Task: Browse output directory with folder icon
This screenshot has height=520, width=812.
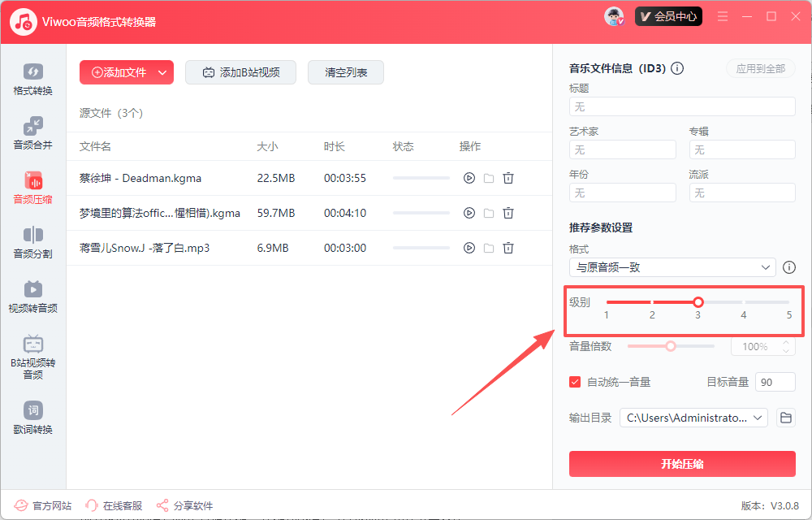Action: [x=785, y=418]
